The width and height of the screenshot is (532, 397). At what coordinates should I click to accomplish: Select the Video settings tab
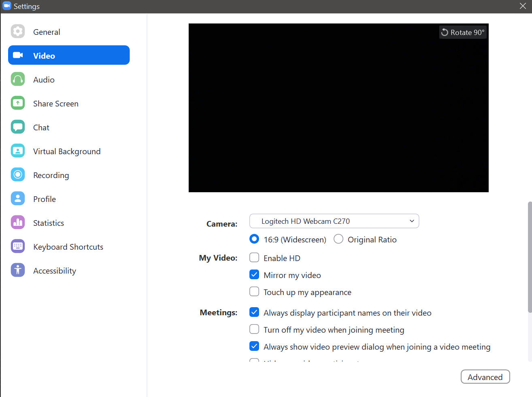coord(69,55)
